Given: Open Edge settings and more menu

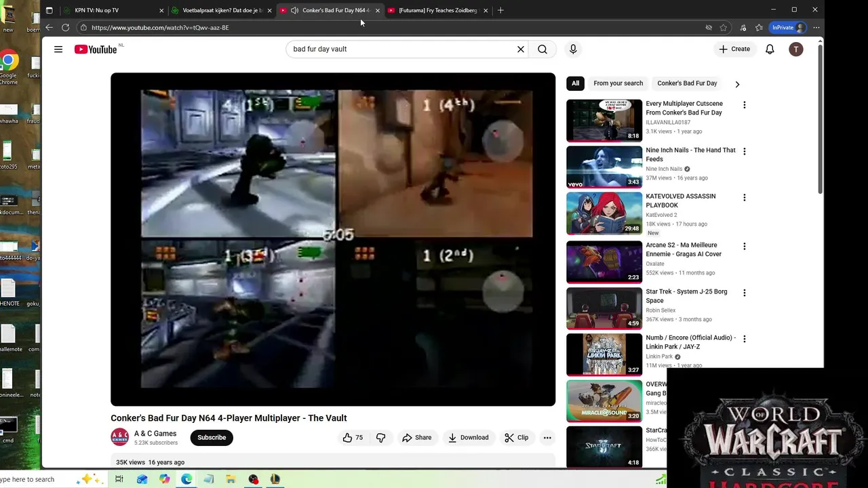Looking at the screenshot, I should (x=816, y=27).
